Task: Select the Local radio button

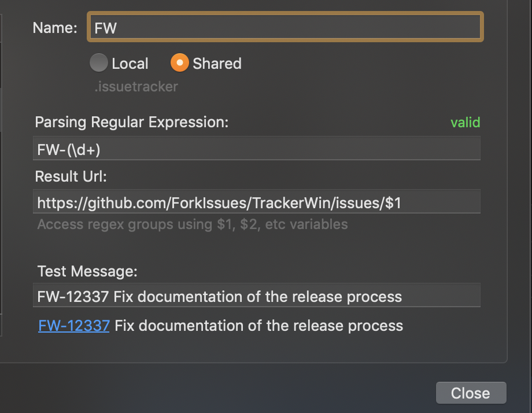Action: tap(99, 63)
